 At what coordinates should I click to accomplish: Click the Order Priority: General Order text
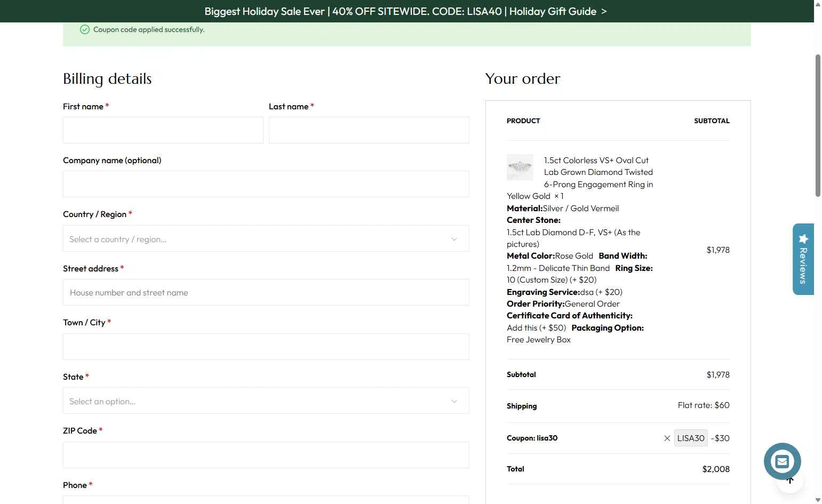pos(563,303)
